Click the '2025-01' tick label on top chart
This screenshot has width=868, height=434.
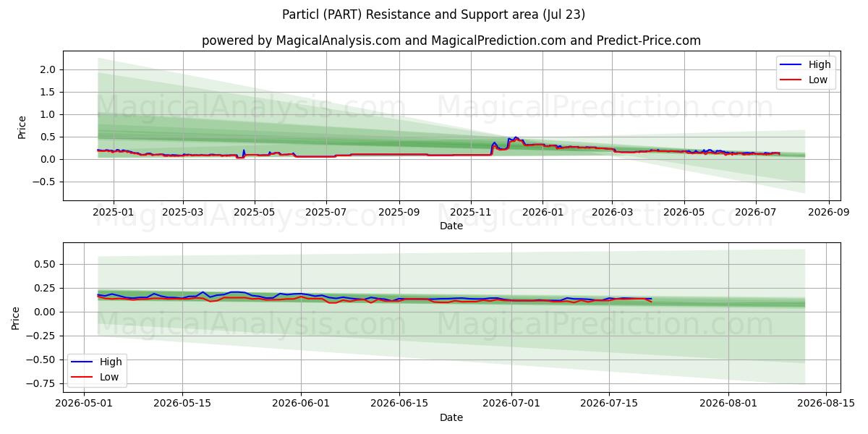pos(114,212)
